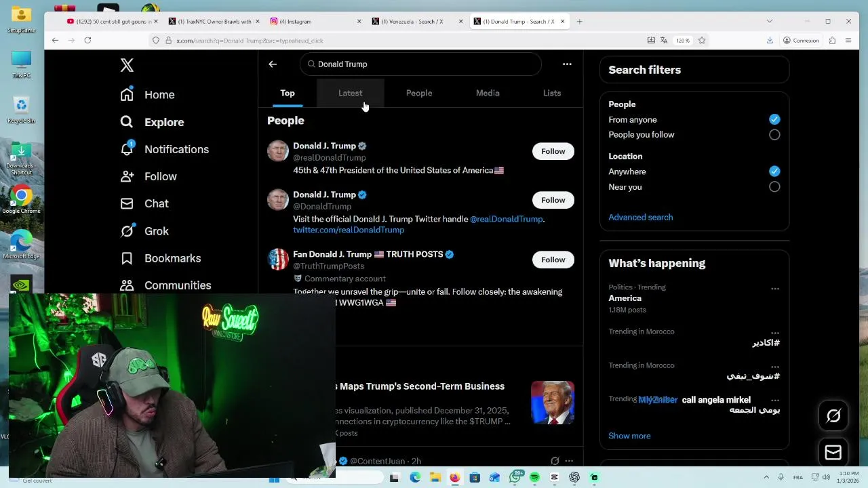Bookmark this page with star icon
This screenshot has height=488, width=868.
702,41
